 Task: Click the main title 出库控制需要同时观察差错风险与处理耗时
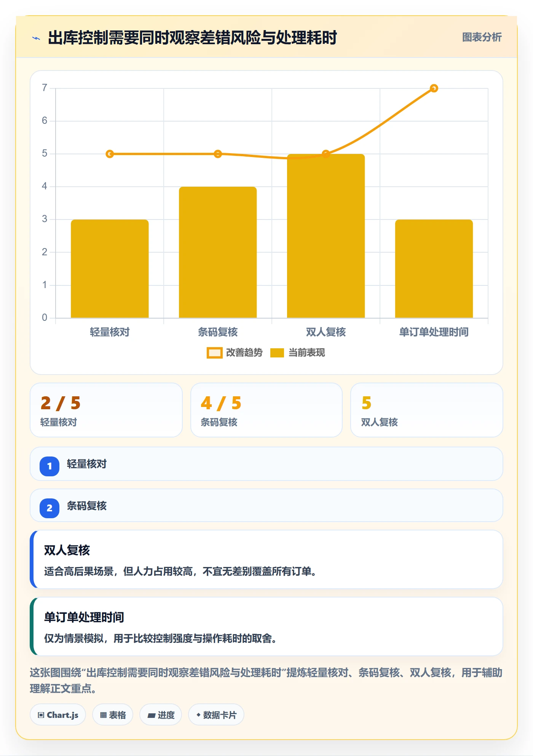tap(192, 38)
